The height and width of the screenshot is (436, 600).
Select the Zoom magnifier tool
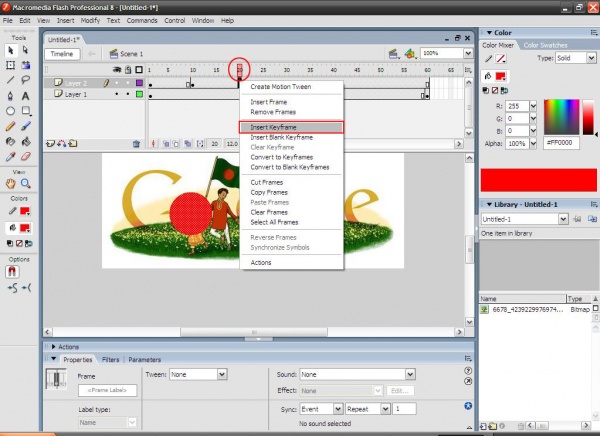click(x=26, y=184)
